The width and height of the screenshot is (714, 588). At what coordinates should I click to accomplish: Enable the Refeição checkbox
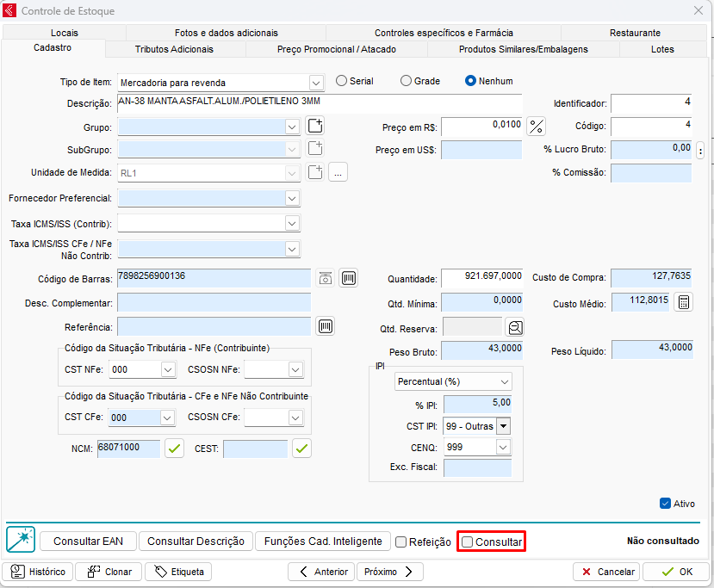[401, 542]
